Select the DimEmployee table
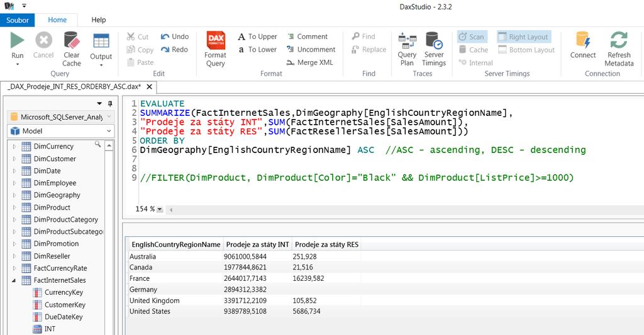The image size is (644, 335). tap(55, 183)
